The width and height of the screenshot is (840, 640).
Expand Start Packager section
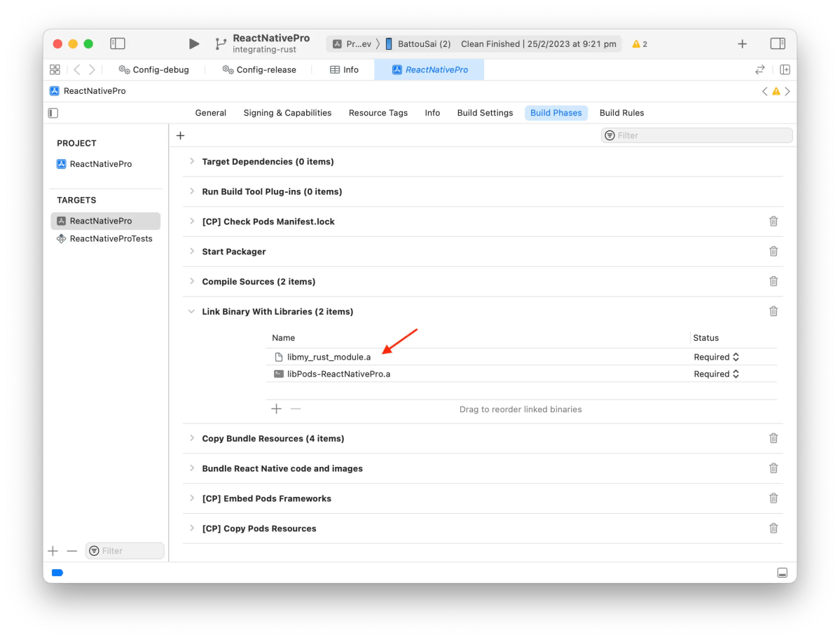click(x=192, y=252)
